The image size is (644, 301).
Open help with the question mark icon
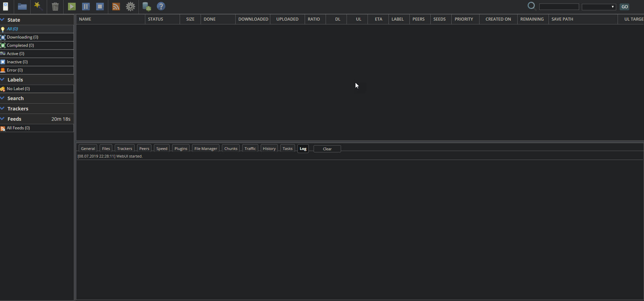tap(161, 7)
